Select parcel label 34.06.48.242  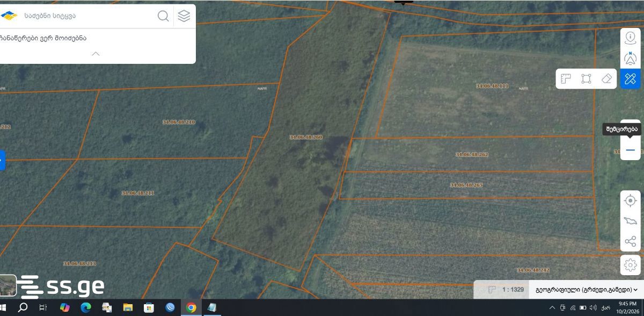(533, 270)
